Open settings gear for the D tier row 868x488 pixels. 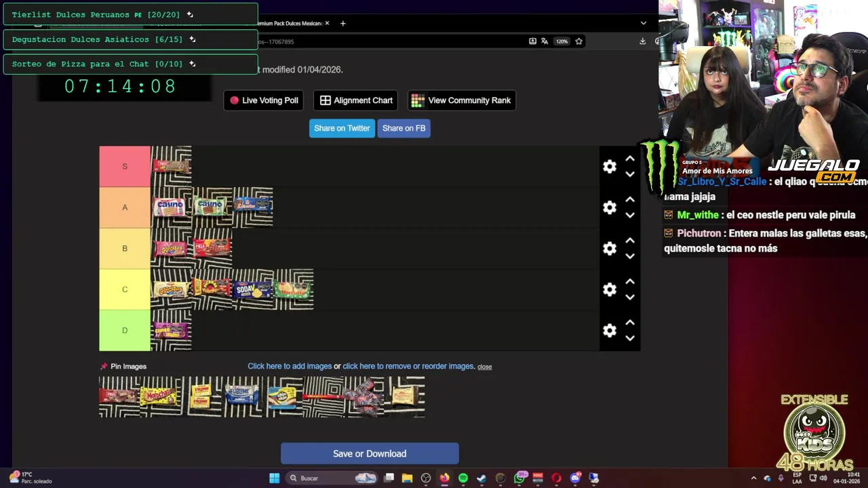(x=610, y=331)
